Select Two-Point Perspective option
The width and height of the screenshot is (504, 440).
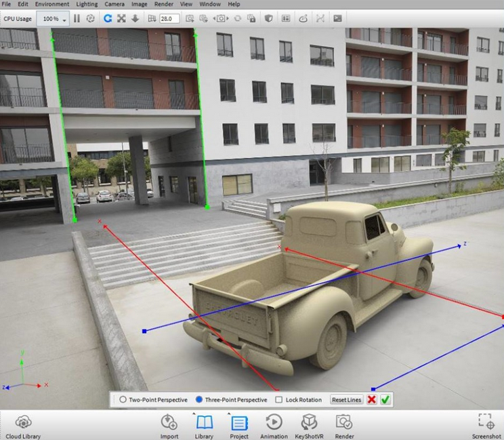click(x=123, y=400)
